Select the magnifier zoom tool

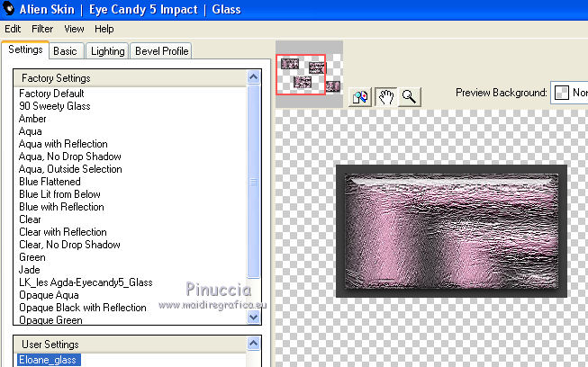(x=409, y=97)
